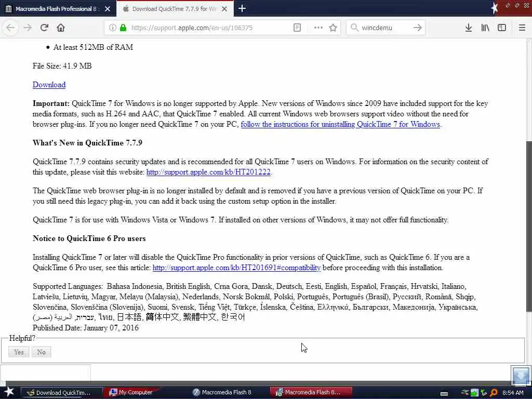The height and width of the screenshot is (399, 532).
Task: Click the What's New in QuickTime 7.7.9 heading
Action: point(87,143)
